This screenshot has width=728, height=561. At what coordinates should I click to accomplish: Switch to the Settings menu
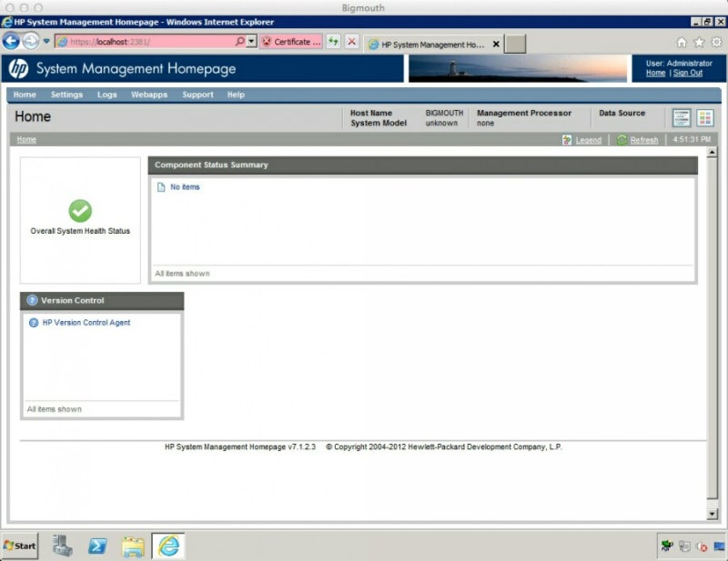tap(66, 95)
